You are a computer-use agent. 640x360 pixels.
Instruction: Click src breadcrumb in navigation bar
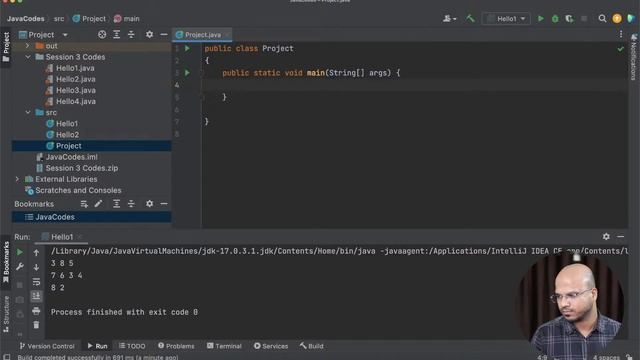59,19
